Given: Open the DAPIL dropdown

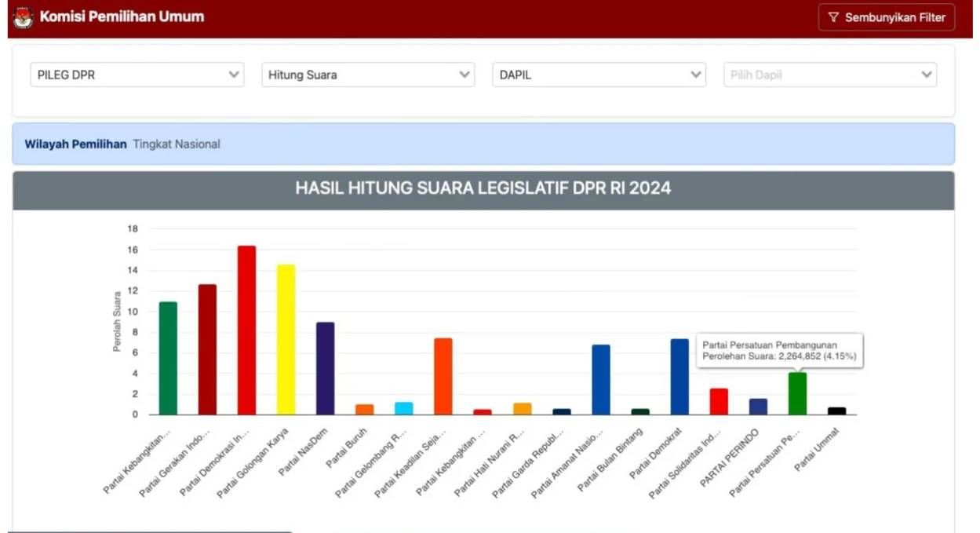Looking at the screenshot, I should (599, 75).
